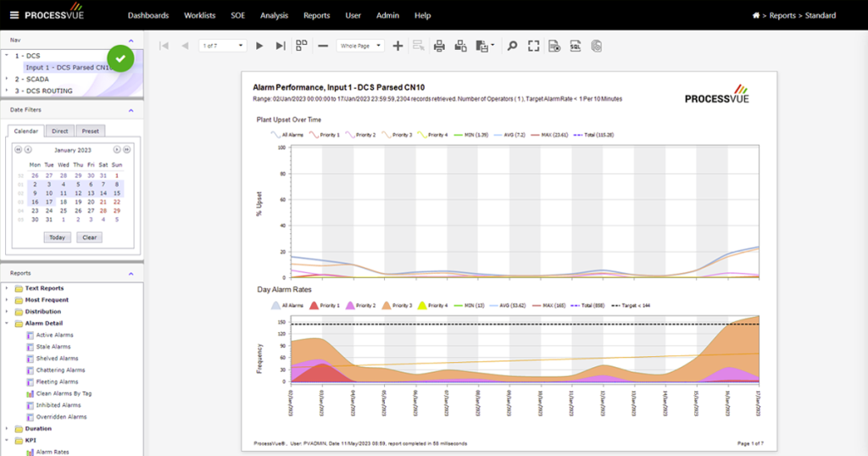Open the Dashboards menu
The height and width of the screenshot is (456, 868).
pyautogui.click(x=148, y=15)
